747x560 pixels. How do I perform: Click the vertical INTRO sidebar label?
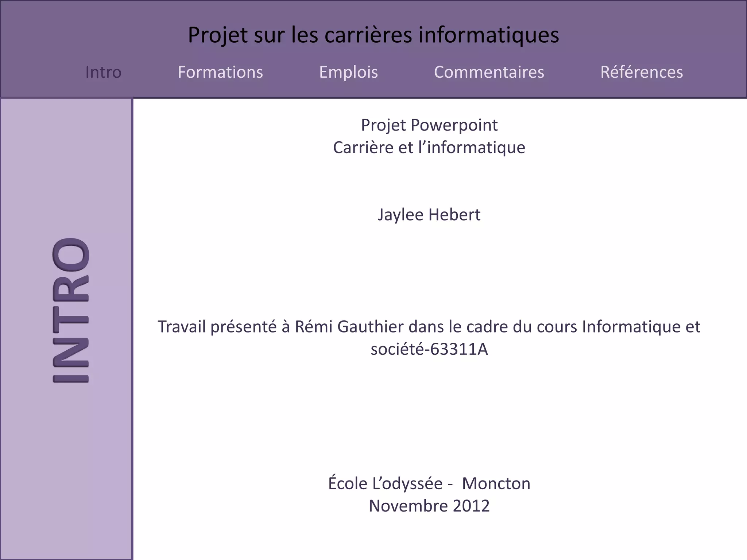tap(70, 310)
